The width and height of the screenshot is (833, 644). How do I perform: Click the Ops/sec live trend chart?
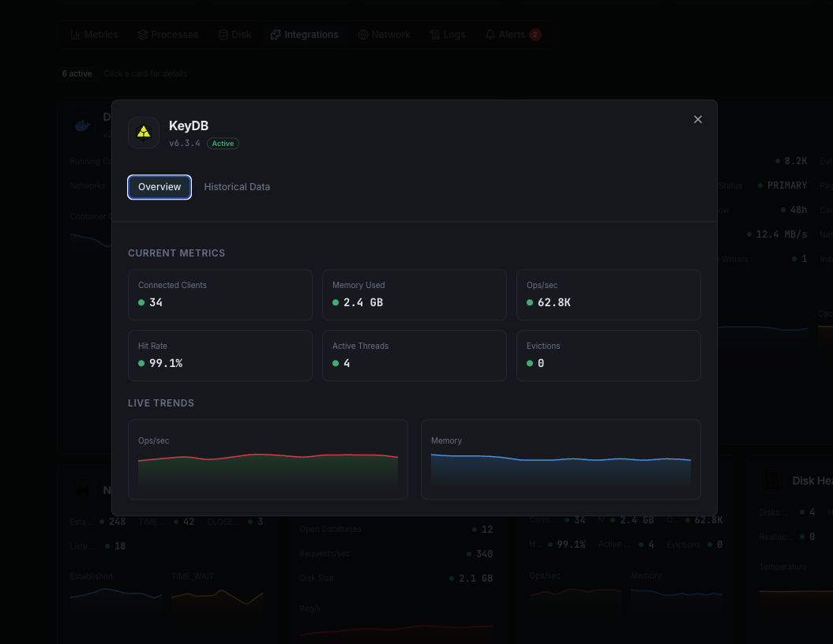[268, 459]
